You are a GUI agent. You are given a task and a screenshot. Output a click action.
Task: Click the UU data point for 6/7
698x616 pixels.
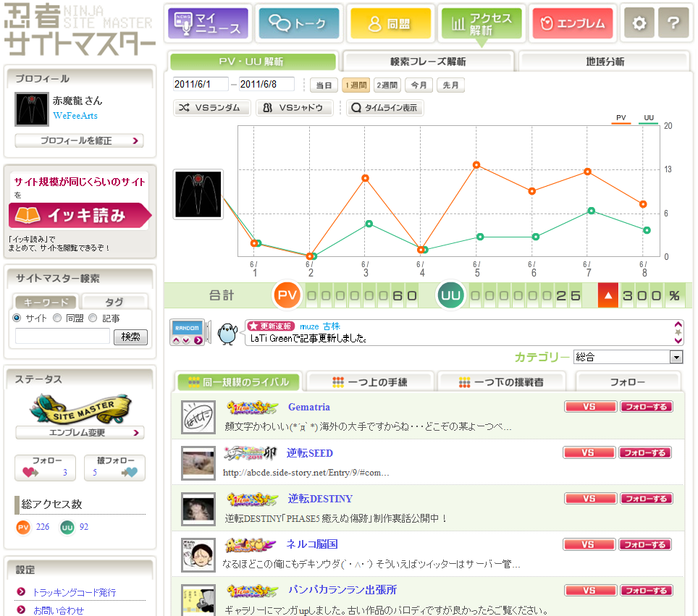pyautogui.click(x=591, y=211)
